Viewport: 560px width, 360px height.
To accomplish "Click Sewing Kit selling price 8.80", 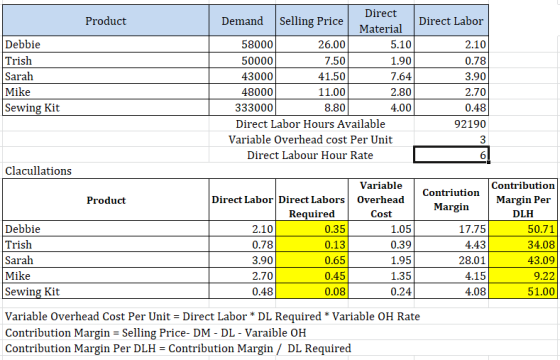I will point(312,108).
